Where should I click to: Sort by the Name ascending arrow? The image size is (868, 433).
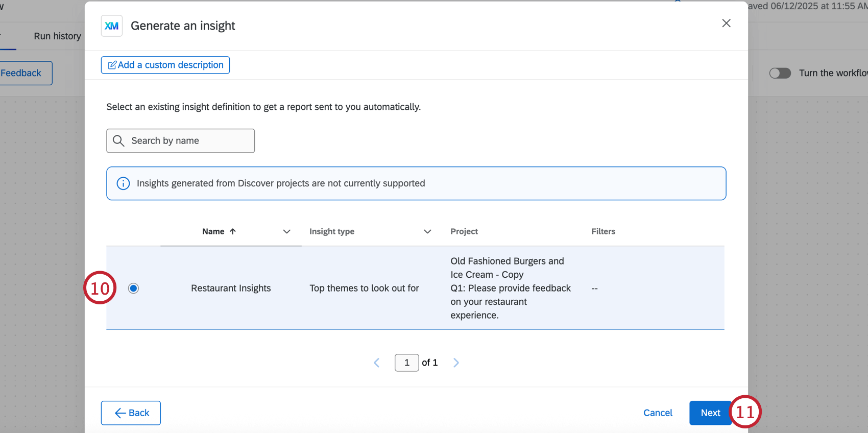click(233, 231)
